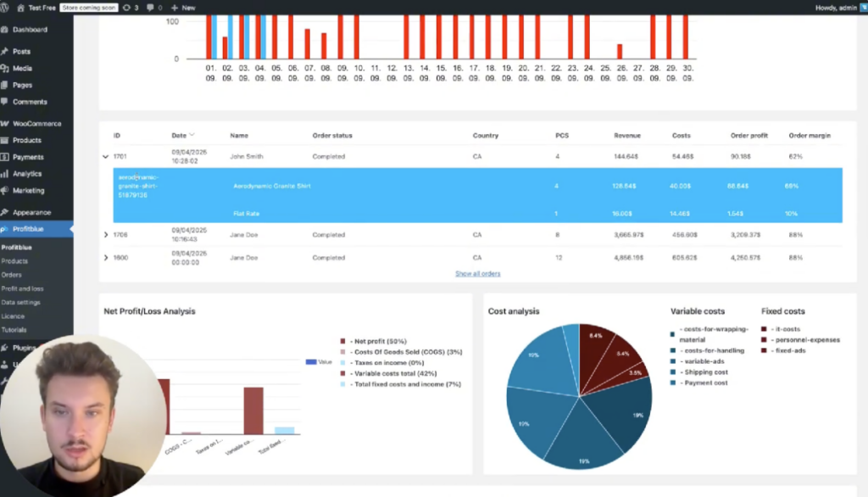This screenshot has width=868, height=497.
Task: Open Data settings under Profitblue
Action: point(20,302)
